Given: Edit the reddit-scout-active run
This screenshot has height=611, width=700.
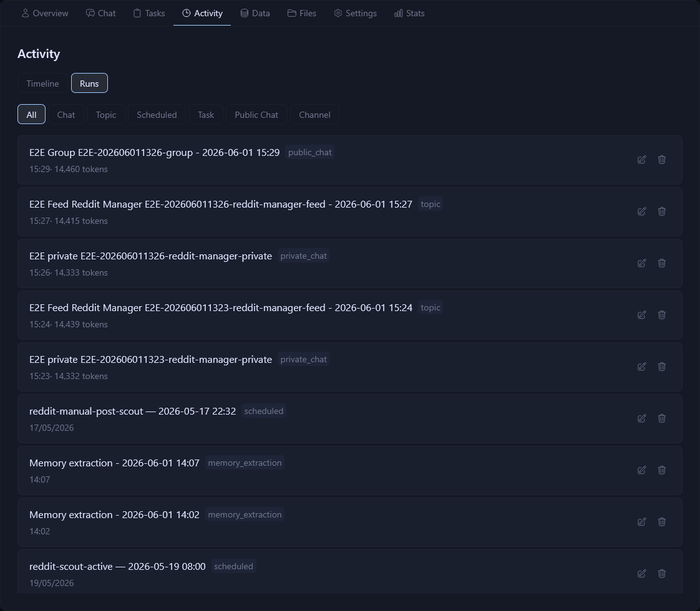Looking at the screenshot, I should point(641,574).
